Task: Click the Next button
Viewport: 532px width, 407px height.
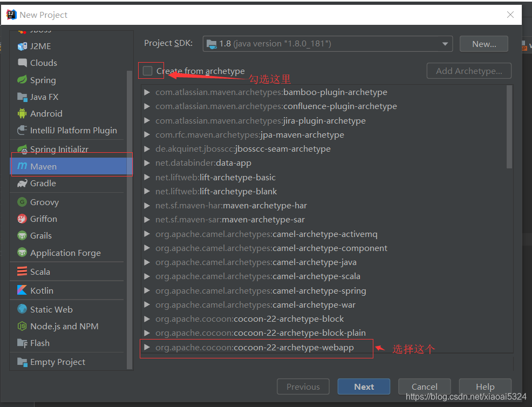Action: point(364,386)
